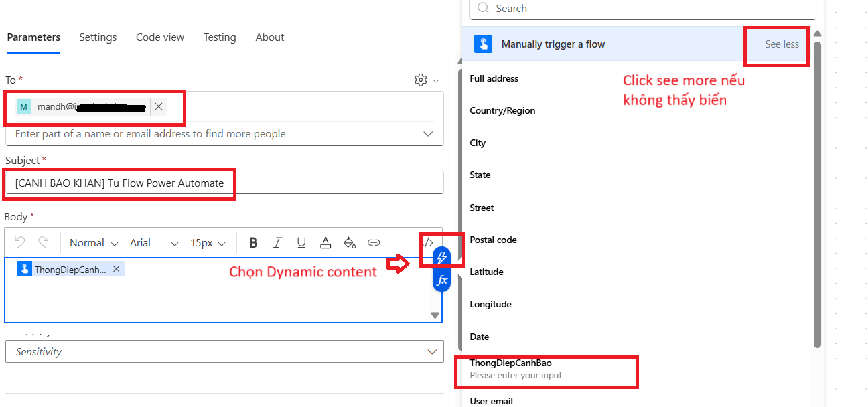Switch to the Settings tab
Image resolution: width=868 pixels, height=407 pixels.
click(x=98, y=37)
